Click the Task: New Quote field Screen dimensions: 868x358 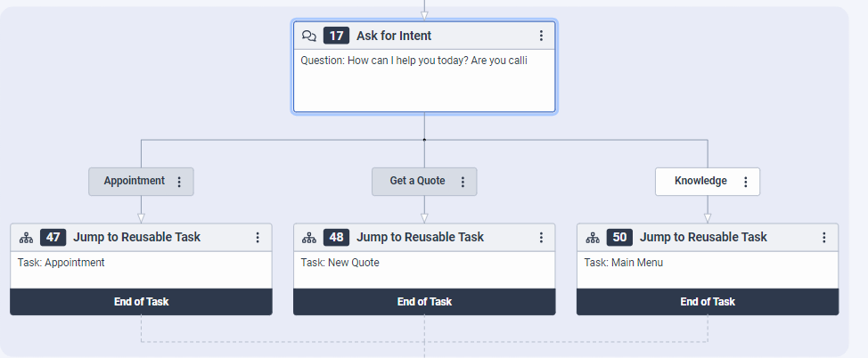(x=340, y=263)
